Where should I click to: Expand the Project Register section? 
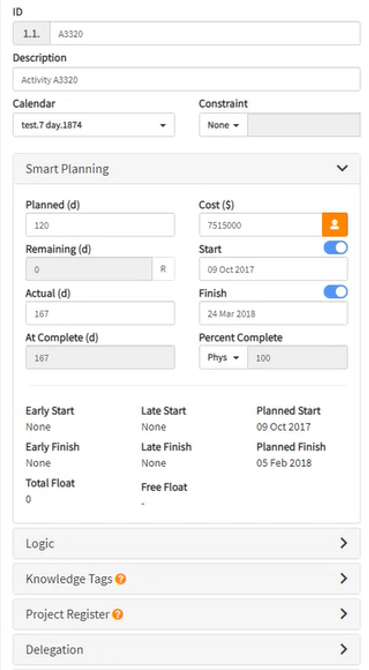click(x=187, y=614)
